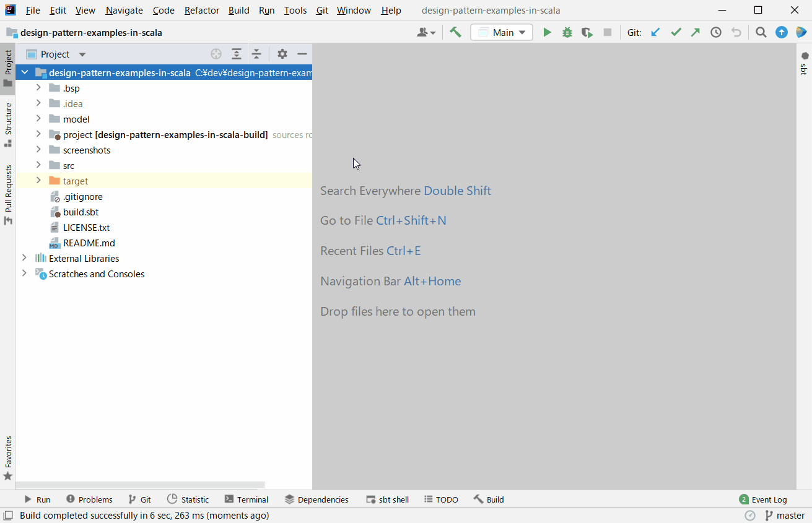The height and width of the screenshot is (523, 812).
Task: Open Project panel gear options
Action: (282, 54)
